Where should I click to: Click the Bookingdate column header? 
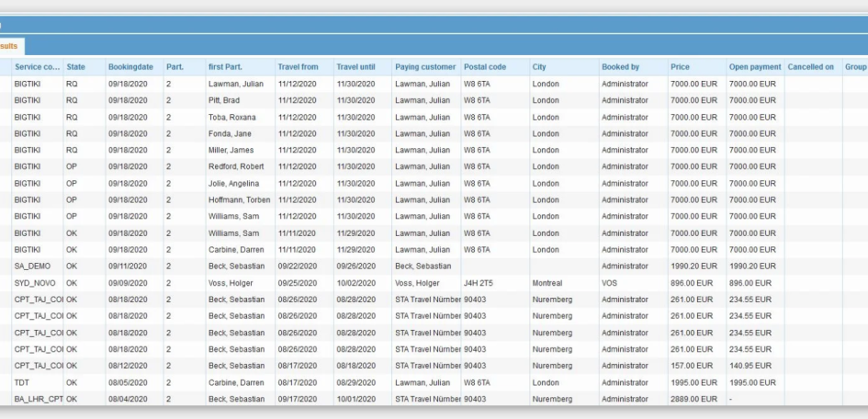130,67
